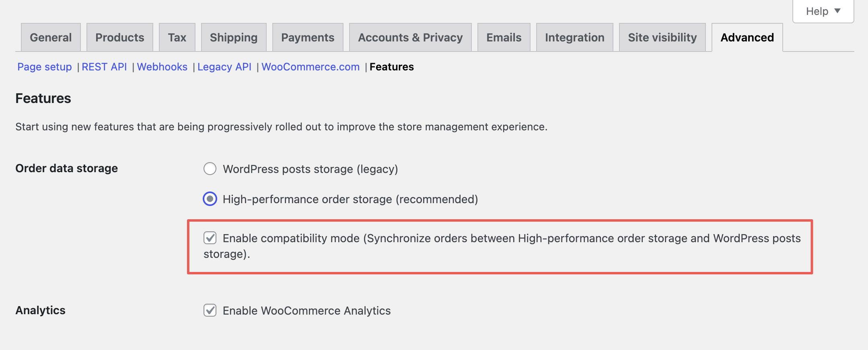Switch to the Payments tab
Viewport: 868px width, 350px height.
307,37
